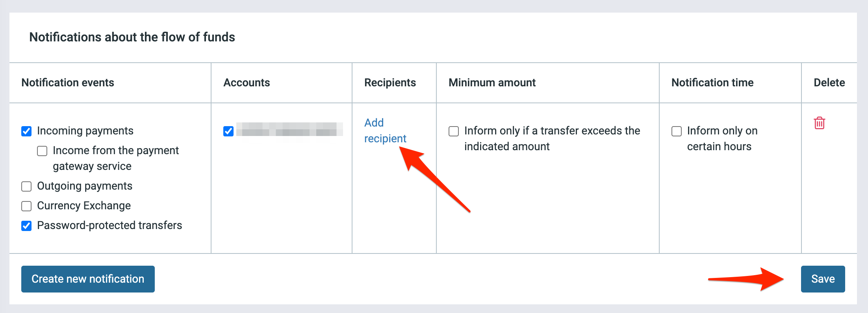Select the Notification time column header
The width and height of the screenshot is (868, 313).
[712, 83]
